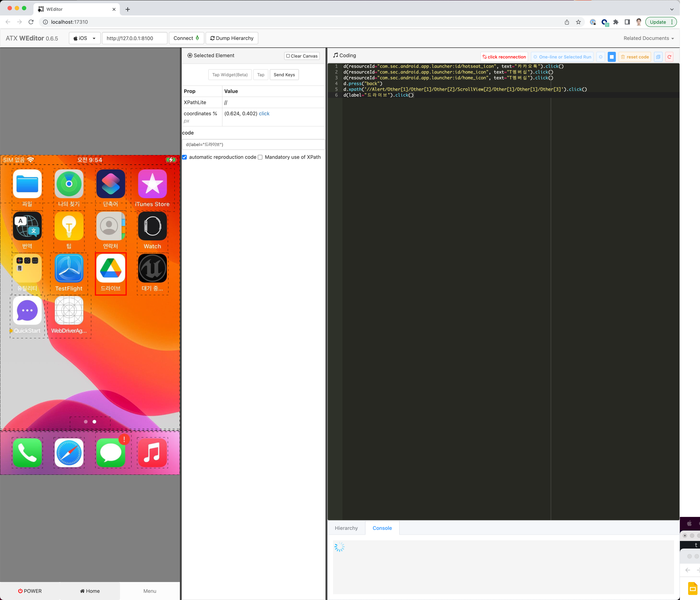Switch to Hierarchy tab

[x=346, y=527]
